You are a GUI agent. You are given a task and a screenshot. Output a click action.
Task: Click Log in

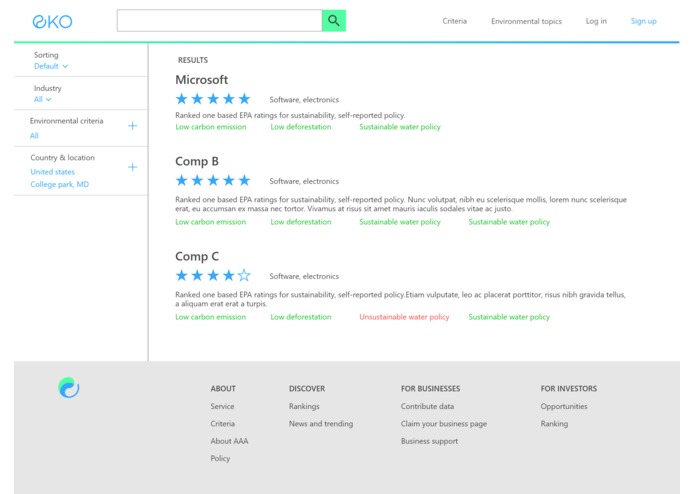pyautogui.click(x=596, y=21)
